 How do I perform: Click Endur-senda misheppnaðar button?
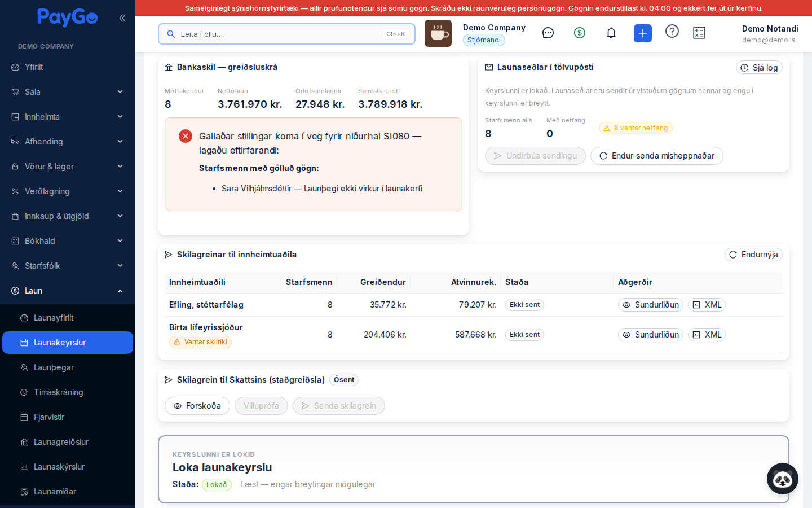click(657, 156)
